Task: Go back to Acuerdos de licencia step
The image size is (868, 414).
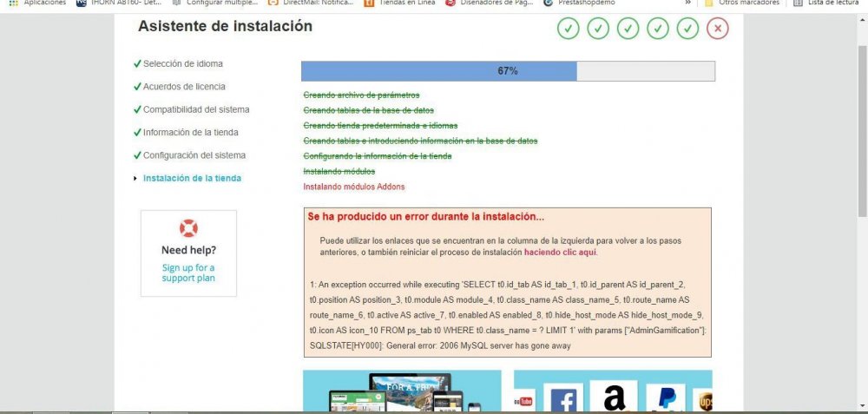Action: (x=184, y=86)
